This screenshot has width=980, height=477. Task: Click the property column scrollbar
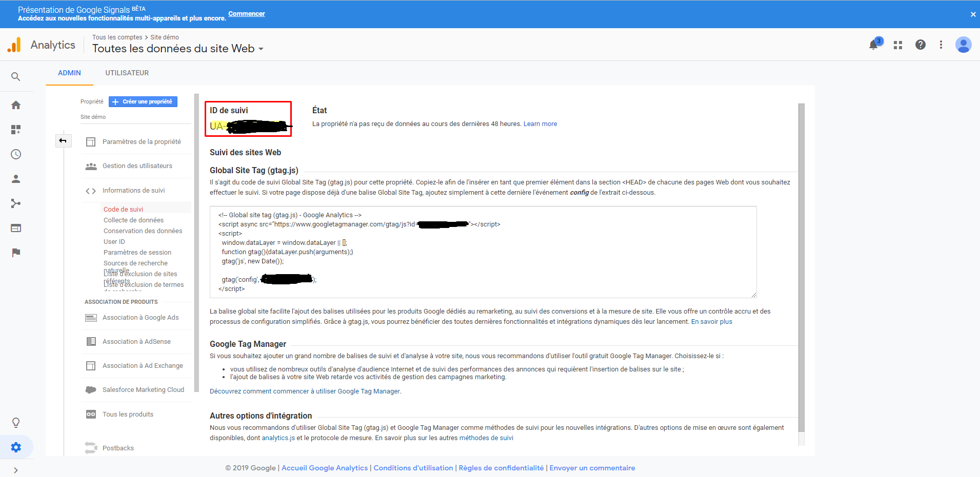point(196,243)
